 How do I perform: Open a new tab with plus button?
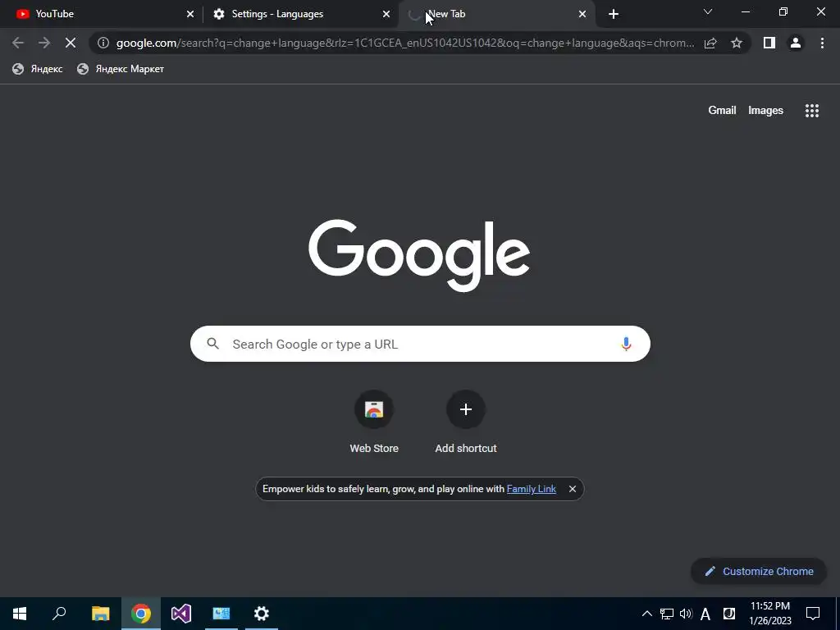coord(614,14)
